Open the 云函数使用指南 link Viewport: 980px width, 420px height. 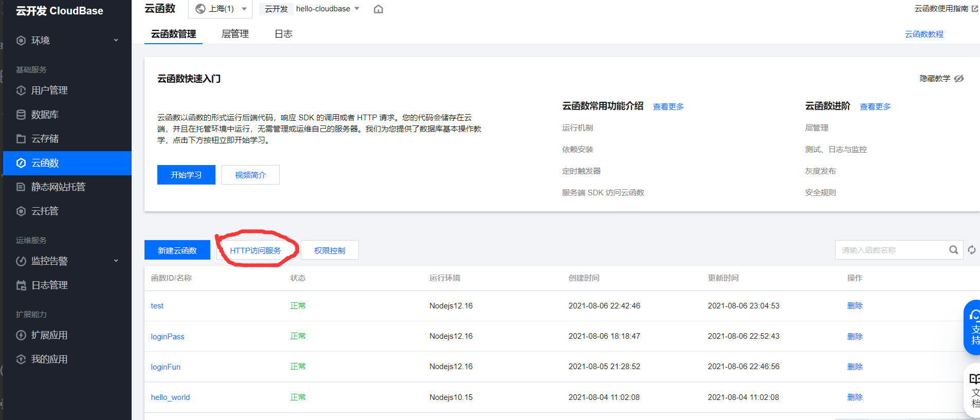[x=941, y=9]
